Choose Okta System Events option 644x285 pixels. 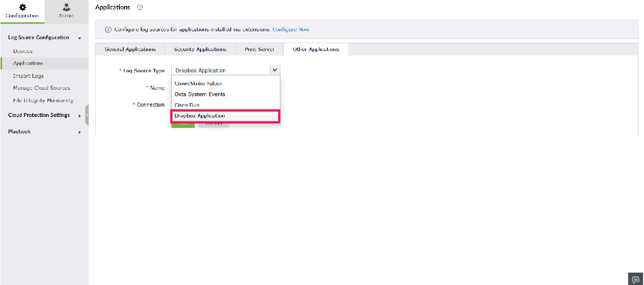[226, 94]
